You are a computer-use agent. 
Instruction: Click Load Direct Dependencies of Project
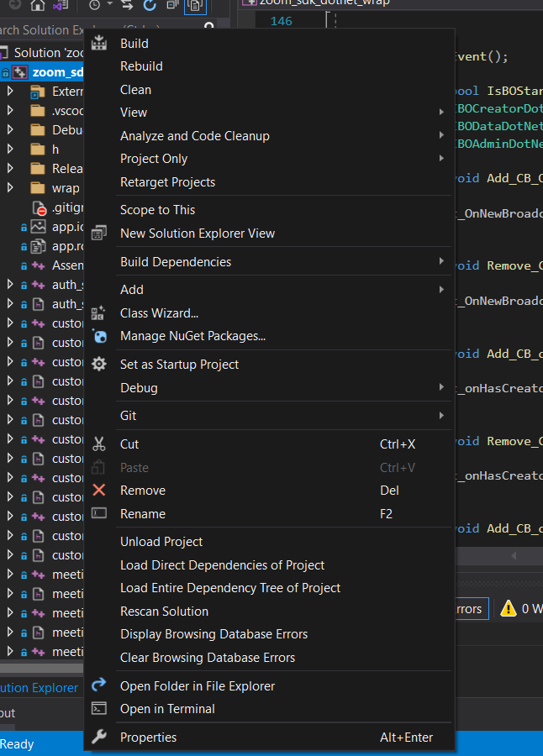tap(269, 565)
